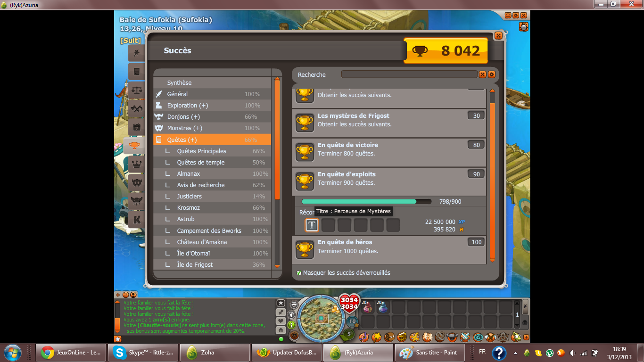Select the orange trophy achievements side tab
Viewport: 644px width, 362px height.
click(x=134, y=145)
